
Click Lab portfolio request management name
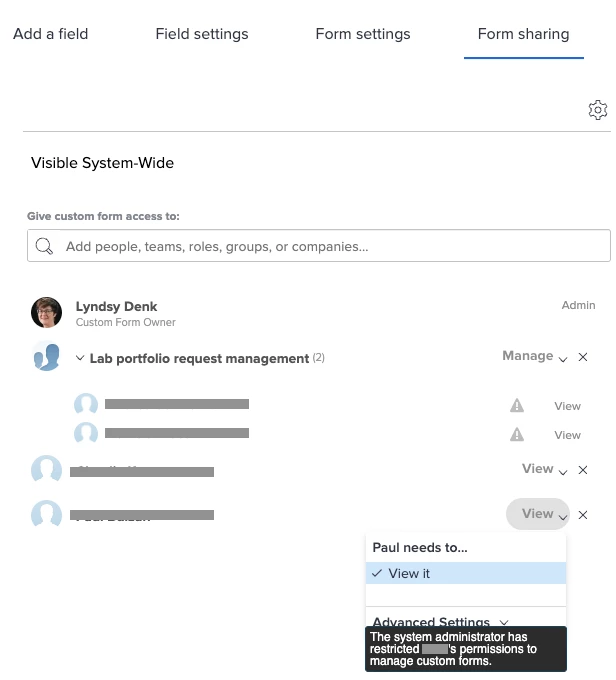(x=199, y=359)
